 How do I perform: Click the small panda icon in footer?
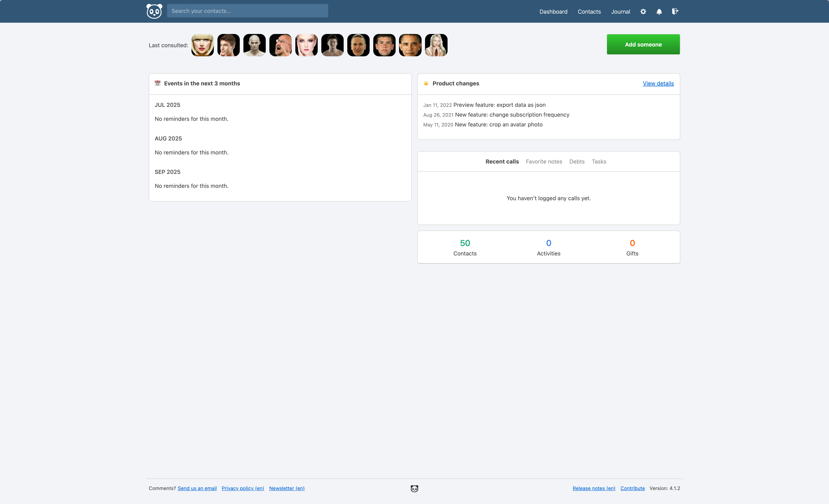point(414,489)
